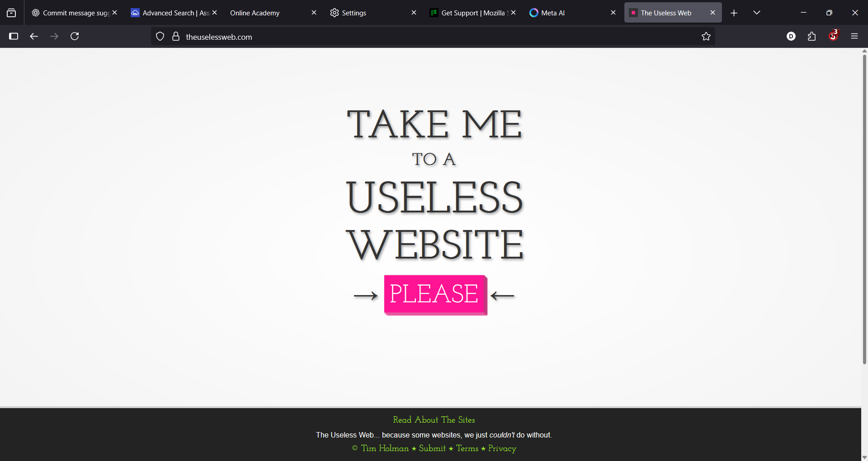Open Read About The Sites link

(x=434, y=420)
